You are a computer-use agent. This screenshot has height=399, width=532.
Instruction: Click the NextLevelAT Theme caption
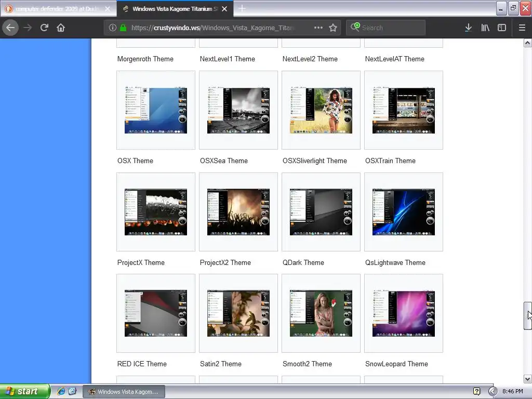click(x=395, y=59)
